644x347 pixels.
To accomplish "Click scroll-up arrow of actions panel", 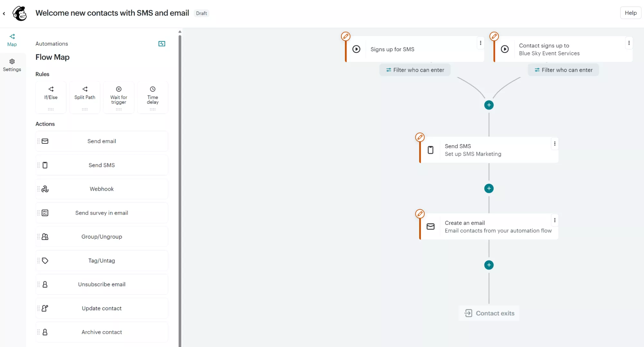I will [180, 32].
